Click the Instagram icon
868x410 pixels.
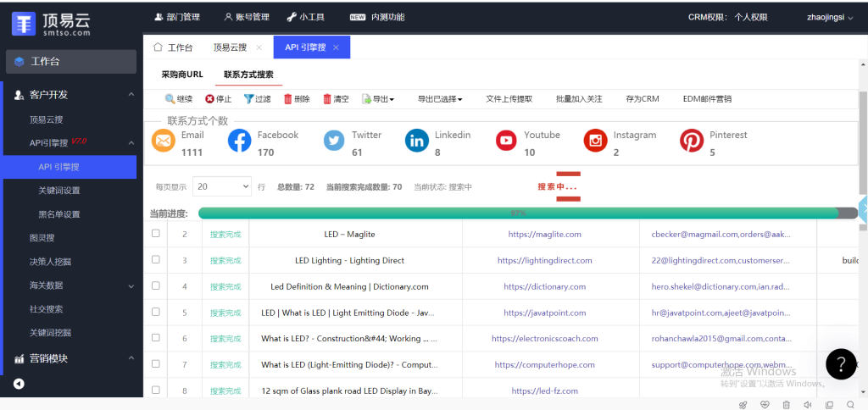[x=596, y=141]
